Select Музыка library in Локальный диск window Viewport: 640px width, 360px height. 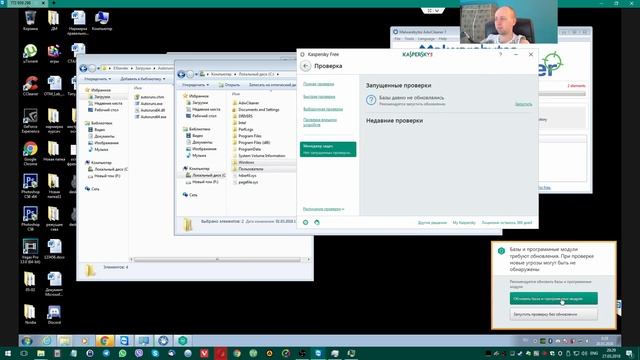pyautogui.click(x=199, y=156)
